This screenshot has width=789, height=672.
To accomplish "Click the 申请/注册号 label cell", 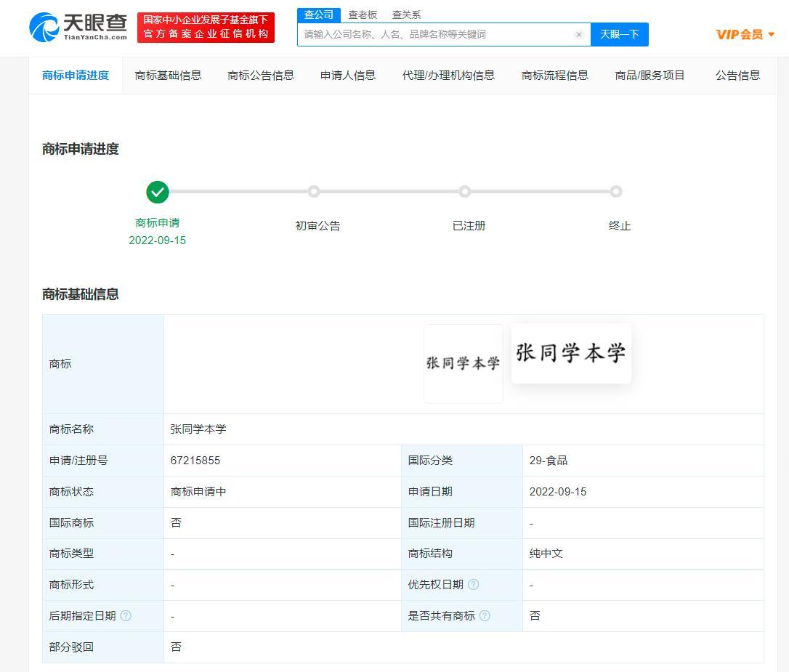I will click(x=103, y=461).
